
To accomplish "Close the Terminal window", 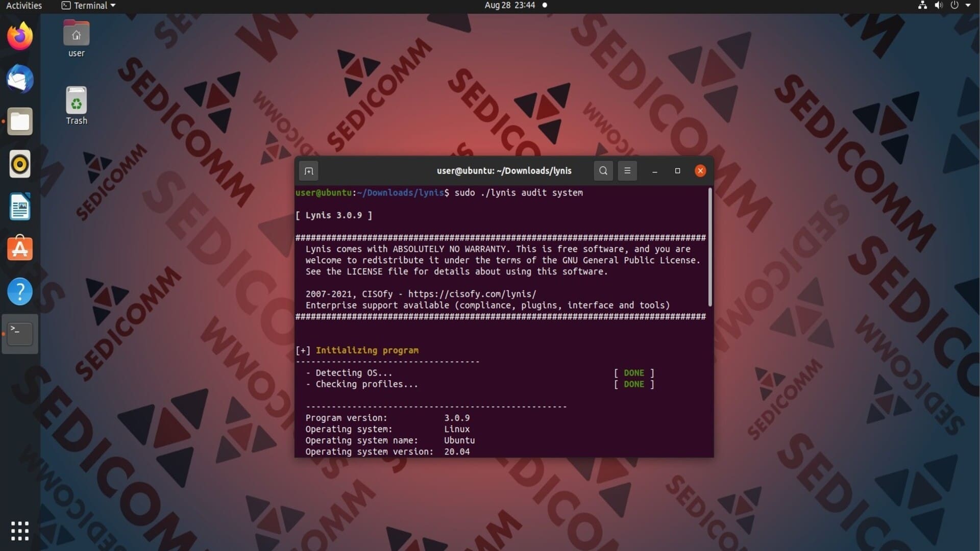I will [700, 171].
